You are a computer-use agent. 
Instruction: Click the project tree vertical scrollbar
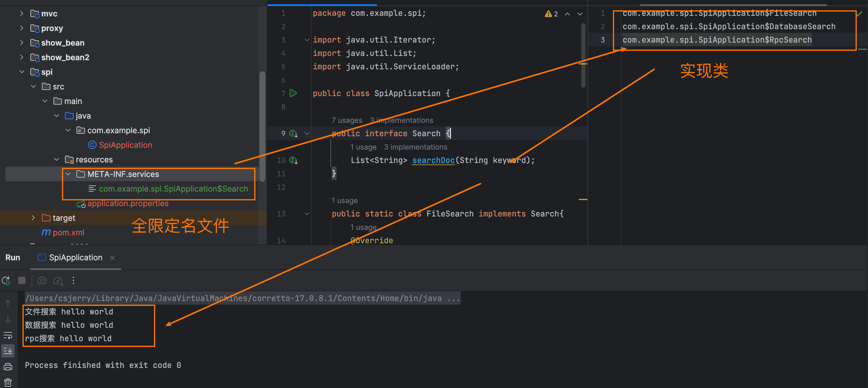pyautogui.click(x=262, y=126)
